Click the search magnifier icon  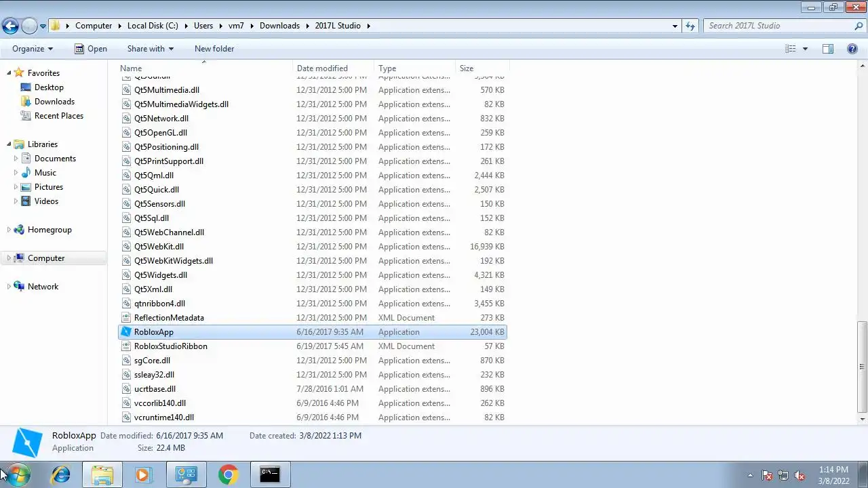(859, 26)
